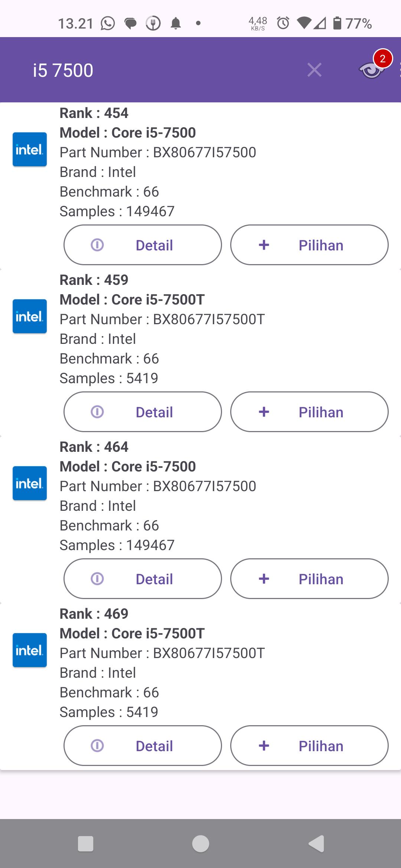Screen dimensions: 401x868
Task: Add rank 464 Core i5-7500 to Pilihan
Action: (309, 579)
